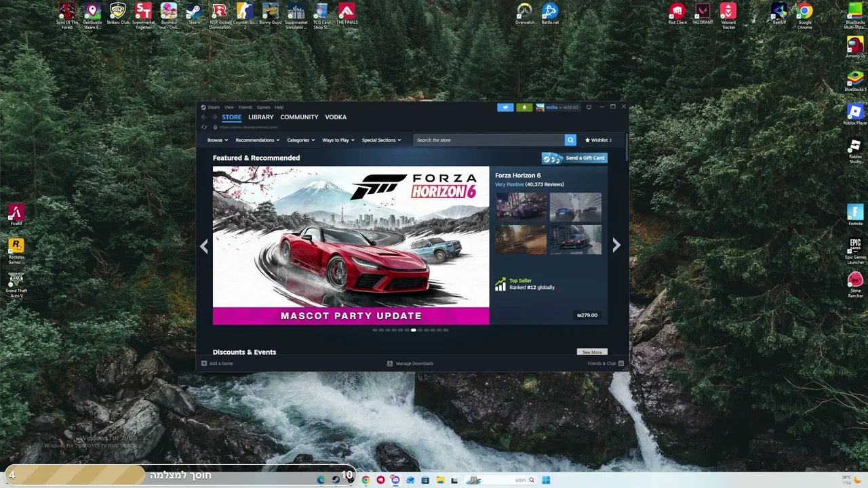868x488 pixels.
Task: Open the View menu
Action: [x=229, y=107]
